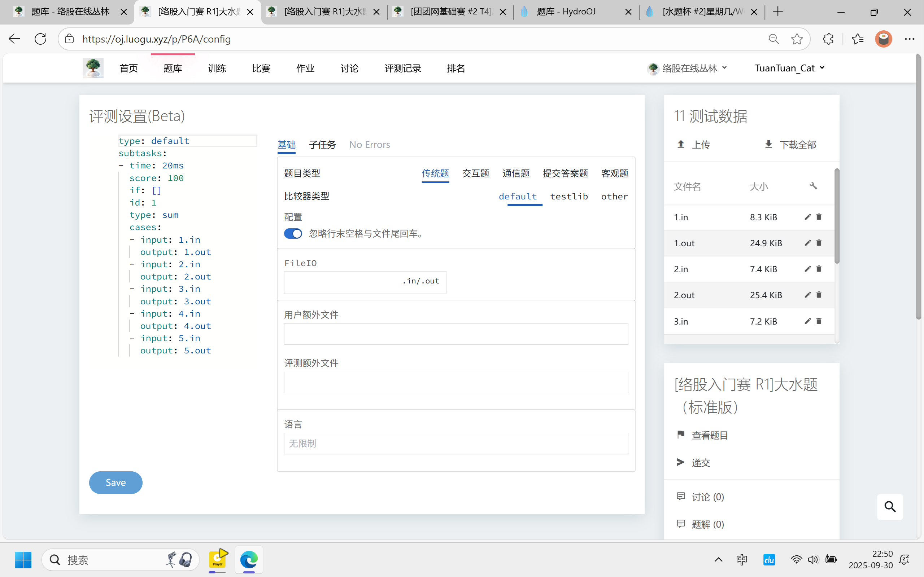Toggle ignore trailing spaces switch

click(293, 234)
